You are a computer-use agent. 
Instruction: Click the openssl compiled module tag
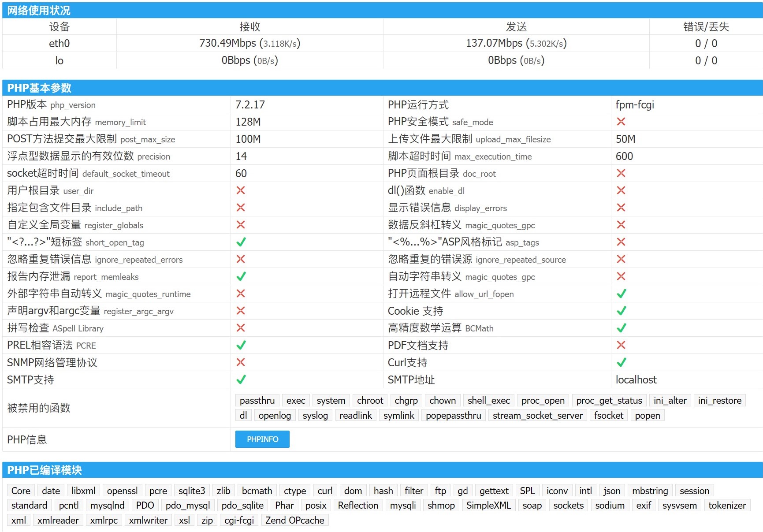(122, 491)
